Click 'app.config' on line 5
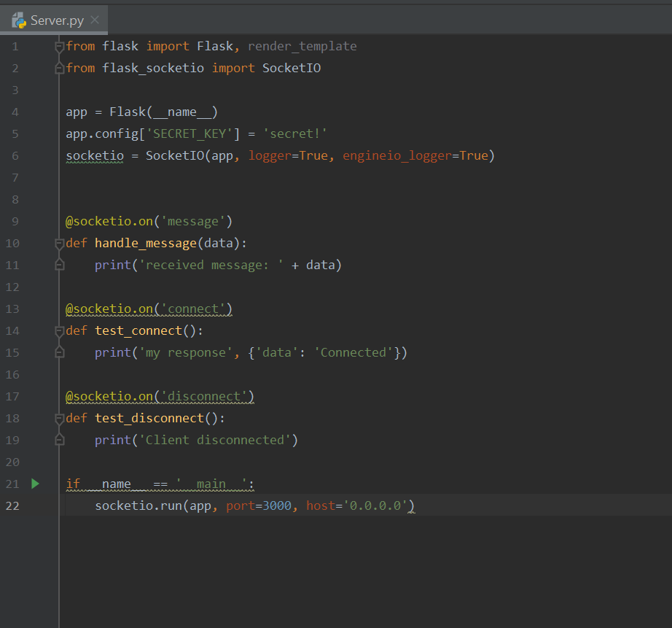The height and width of the screenshot is (628, 672). pos(102,133)
